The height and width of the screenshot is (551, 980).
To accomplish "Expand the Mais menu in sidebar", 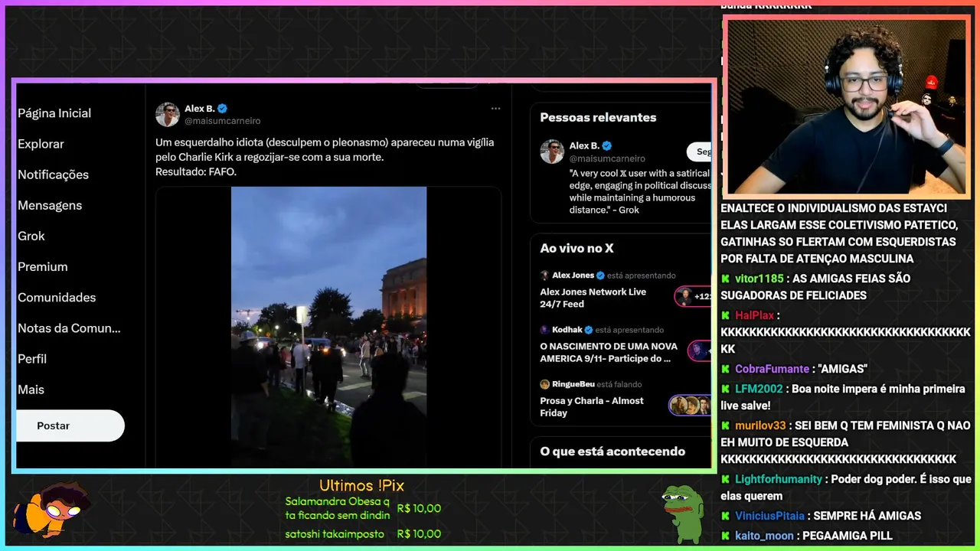I will (x=31, y=389).
